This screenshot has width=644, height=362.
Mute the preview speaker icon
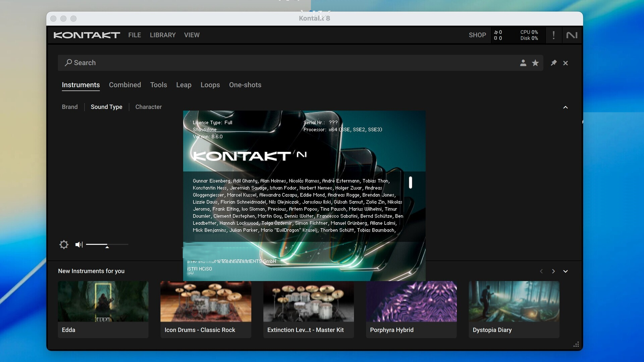click(x=79, y=245)
